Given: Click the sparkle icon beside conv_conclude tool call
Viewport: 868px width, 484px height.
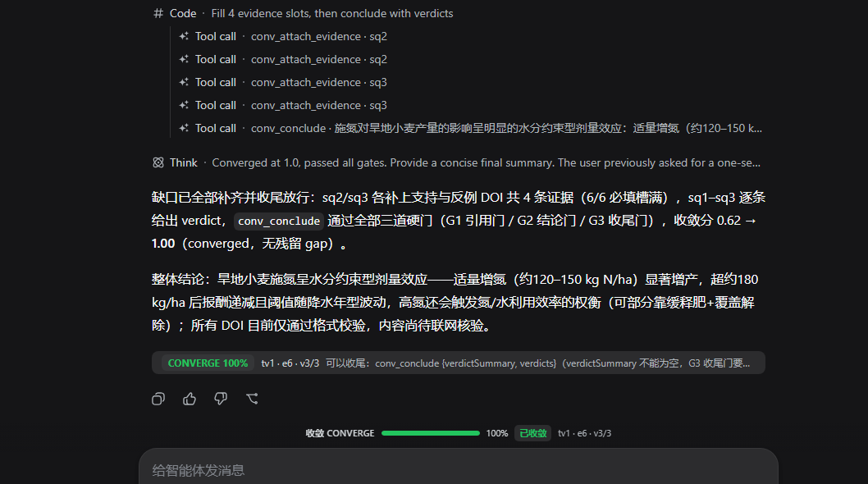Looking at the screenshot, I should click(184, 128).
